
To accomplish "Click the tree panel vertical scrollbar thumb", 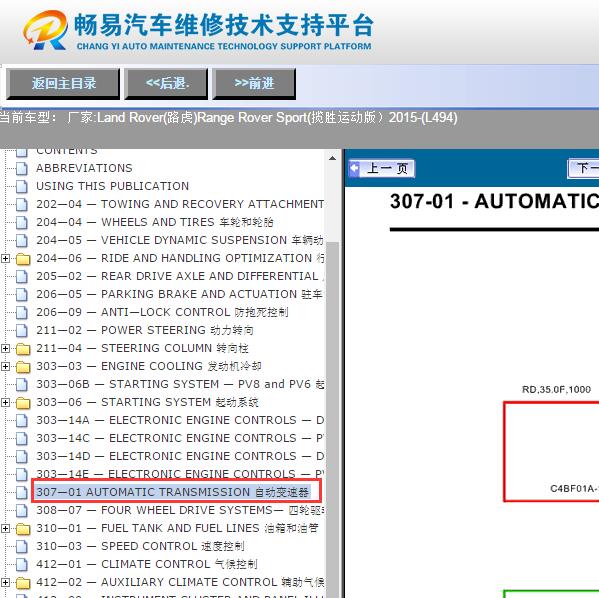I will 332,420.
